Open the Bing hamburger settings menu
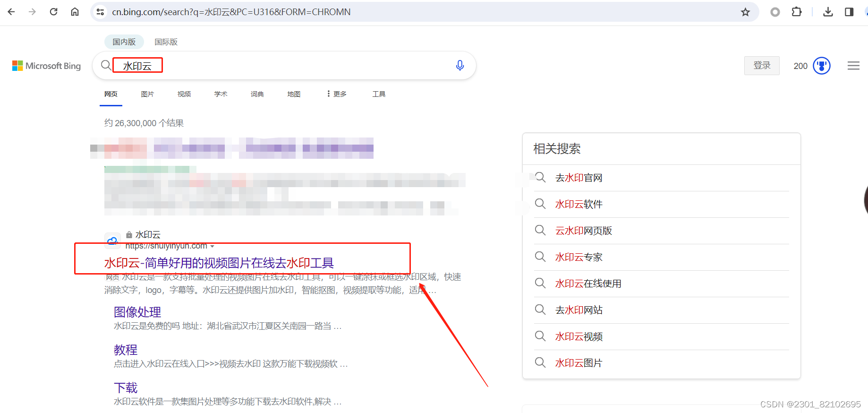868x413 pixels. click(x=853, y=66)
